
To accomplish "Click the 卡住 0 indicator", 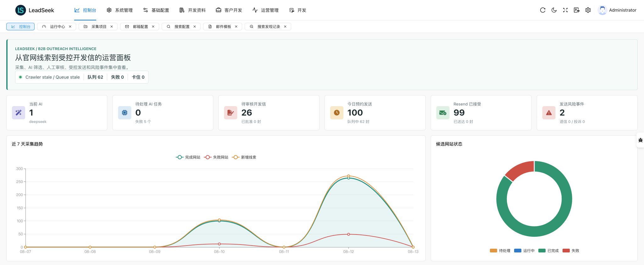I will [138, 77].
